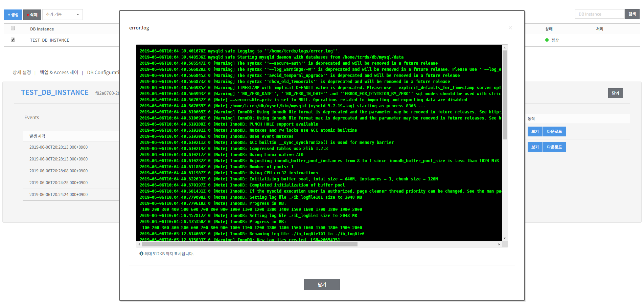Switch to 백업 & Access 제어 tab
This screenshot has height=307, width=644.
point(59,72)
